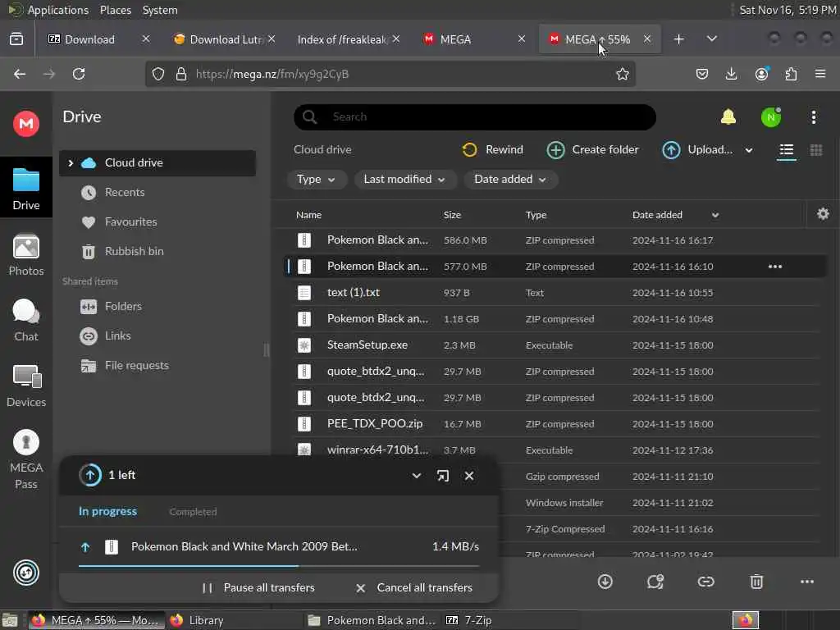Click the trash icon in action bar
This screenshot has width=840, height=630.
coord(756,582)
